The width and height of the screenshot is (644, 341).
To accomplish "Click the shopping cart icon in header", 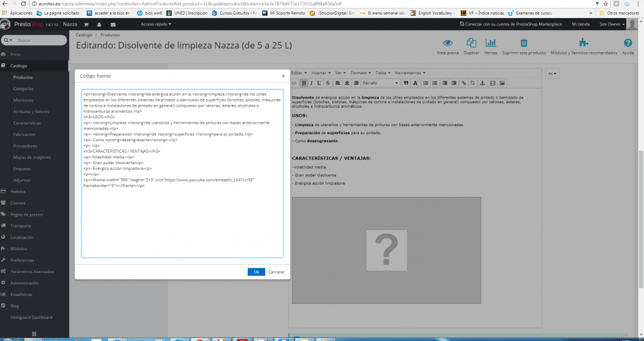I will click(86, 24).
